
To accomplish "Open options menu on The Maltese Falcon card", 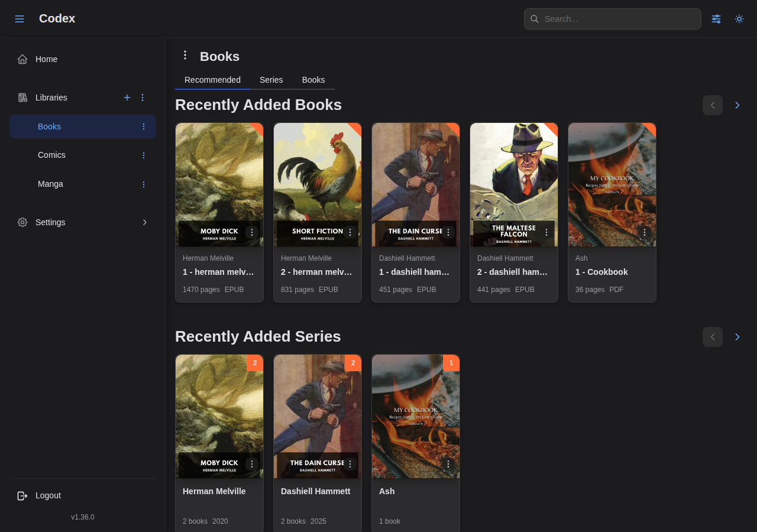I will click(546, 232).
